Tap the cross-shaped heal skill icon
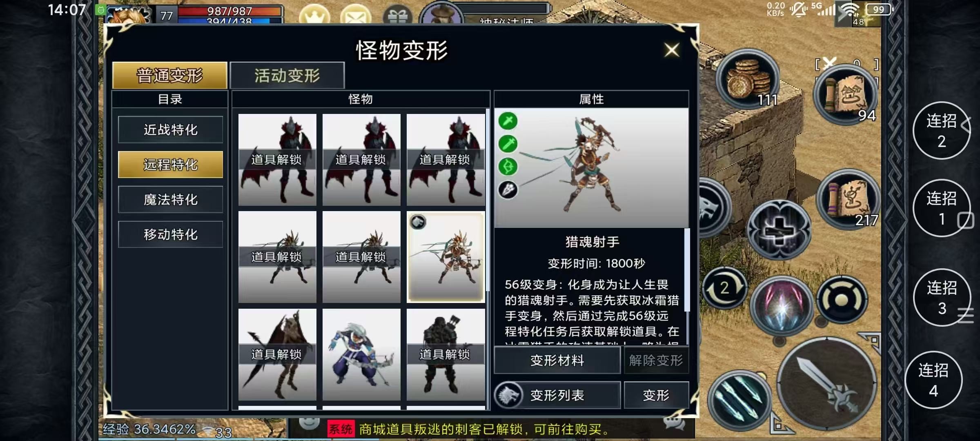Image resolution: width=980 pixels, height=441 pixels. coord(779,230)
